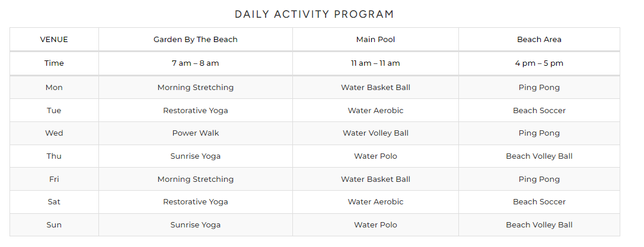
Task: Select Sunday's Water Polo cell
Action: pos(375,225)
